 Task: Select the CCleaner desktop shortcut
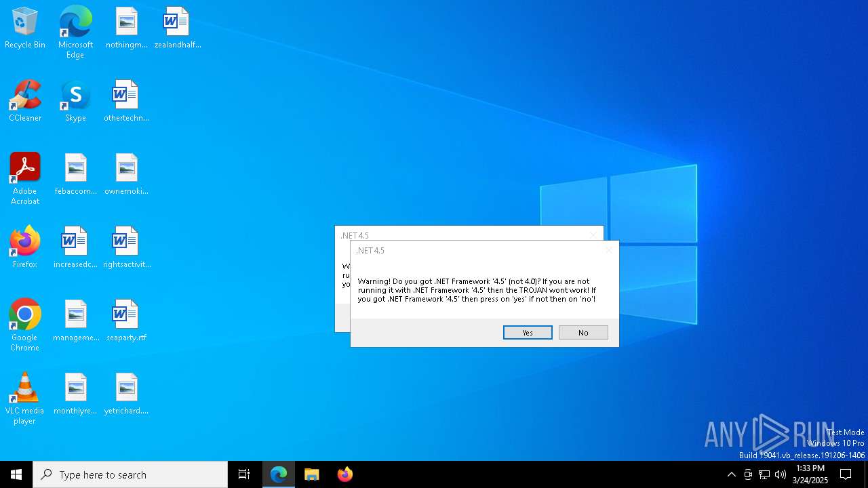click(25, 102)
